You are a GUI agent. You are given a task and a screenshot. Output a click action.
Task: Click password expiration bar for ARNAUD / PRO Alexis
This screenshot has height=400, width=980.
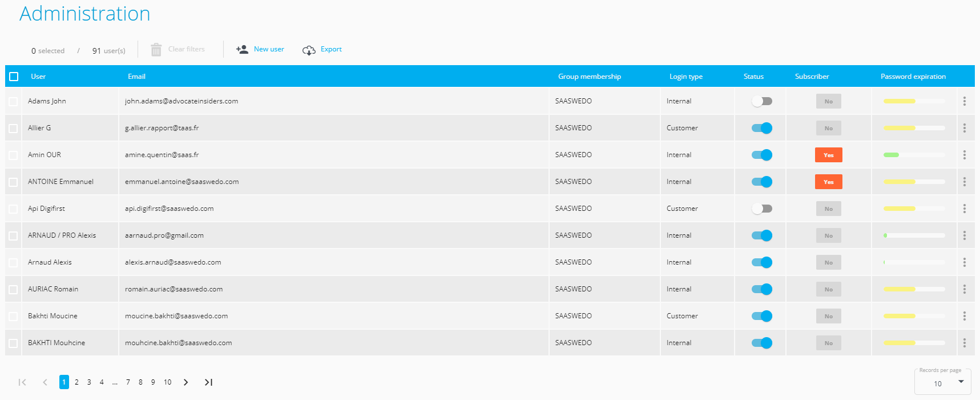(913, 235)
